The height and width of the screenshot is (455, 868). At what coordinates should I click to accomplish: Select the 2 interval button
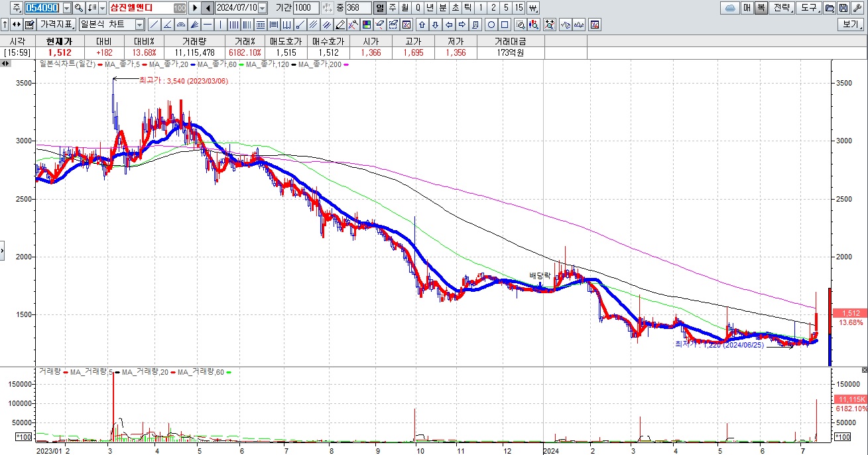tap(493, 8)
